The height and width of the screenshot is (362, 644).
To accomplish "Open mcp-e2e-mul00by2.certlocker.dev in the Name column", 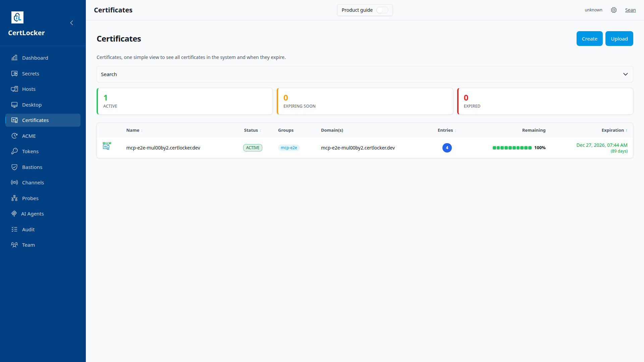I will 163,148.
